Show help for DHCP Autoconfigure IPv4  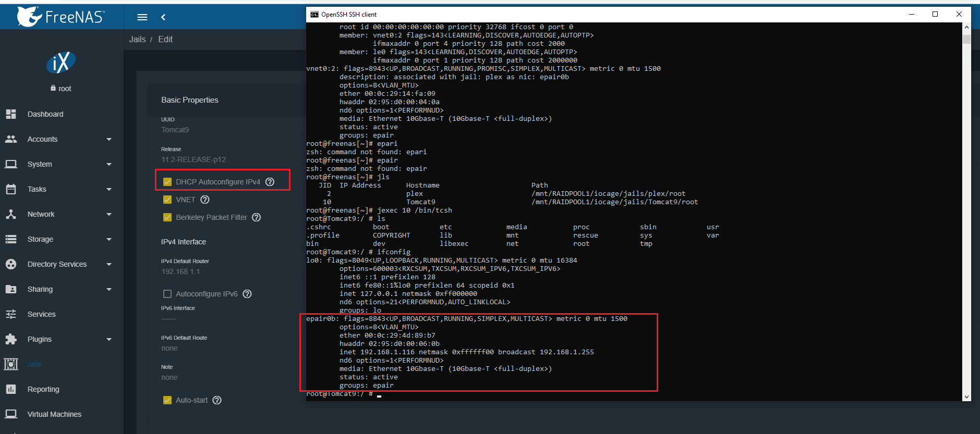coord(270,182)
